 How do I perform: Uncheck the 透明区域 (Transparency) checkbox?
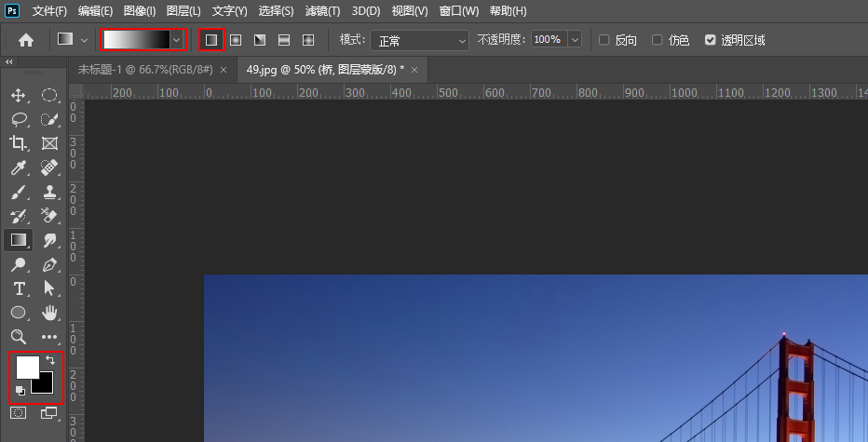point(711,40)
